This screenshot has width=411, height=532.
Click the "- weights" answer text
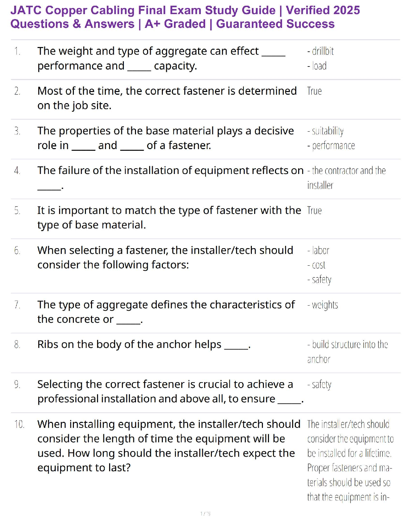coord(323,305)
